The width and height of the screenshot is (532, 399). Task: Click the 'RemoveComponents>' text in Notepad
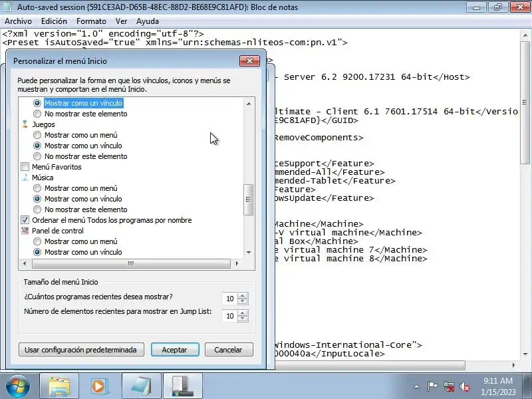pyautogui.click(x=319, y=138)
